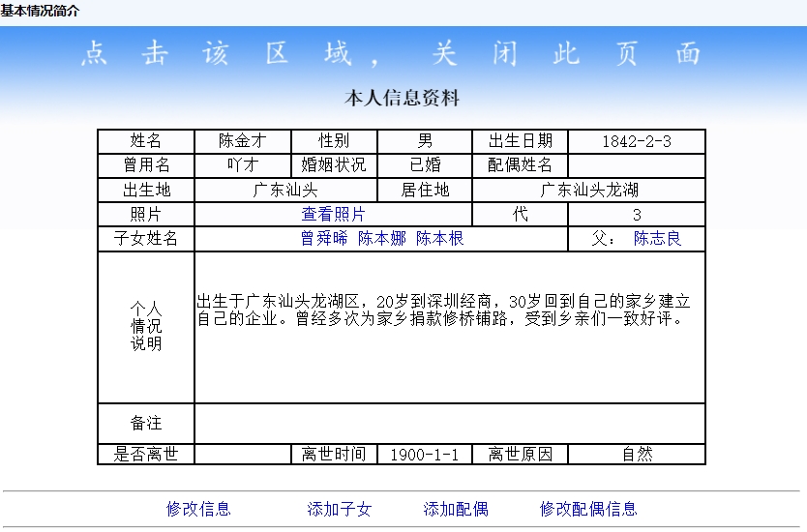
Task: Click the 添加子女 link
Action: (x=340, y=509)
